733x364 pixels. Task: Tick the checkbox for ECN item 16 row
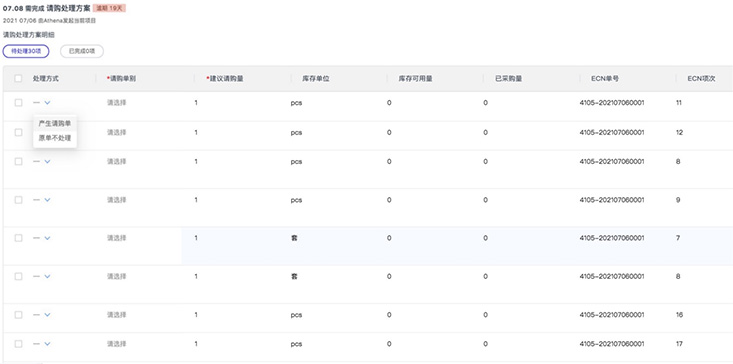click(x=18, y=315)
